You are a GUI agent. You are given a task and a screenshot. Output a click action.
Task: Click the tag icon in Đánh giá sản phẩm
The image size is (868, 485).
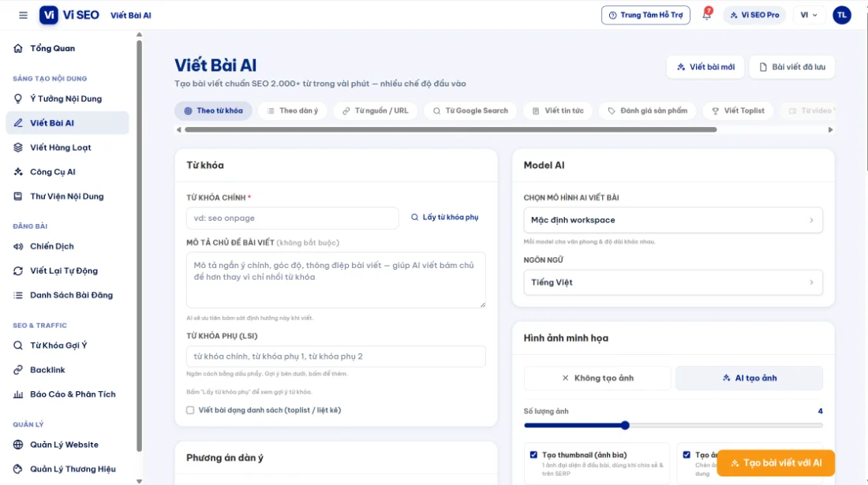(611, 110)
